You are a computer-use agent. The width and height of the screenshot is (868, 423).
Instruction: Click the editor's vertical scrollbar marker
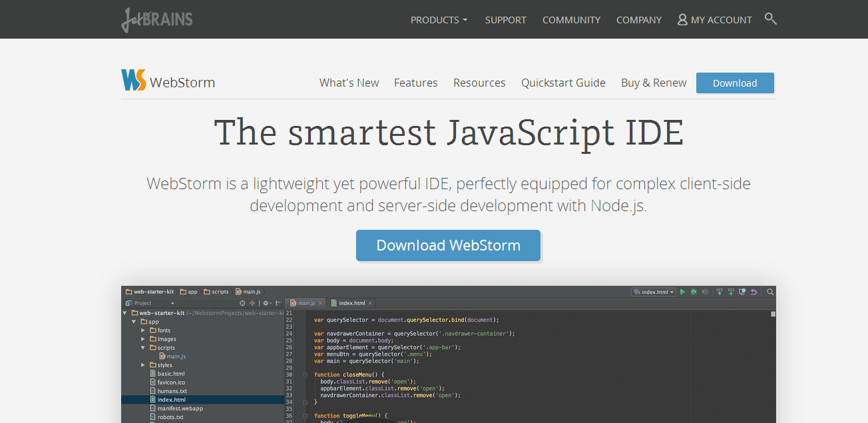click(x=773, y=314)
